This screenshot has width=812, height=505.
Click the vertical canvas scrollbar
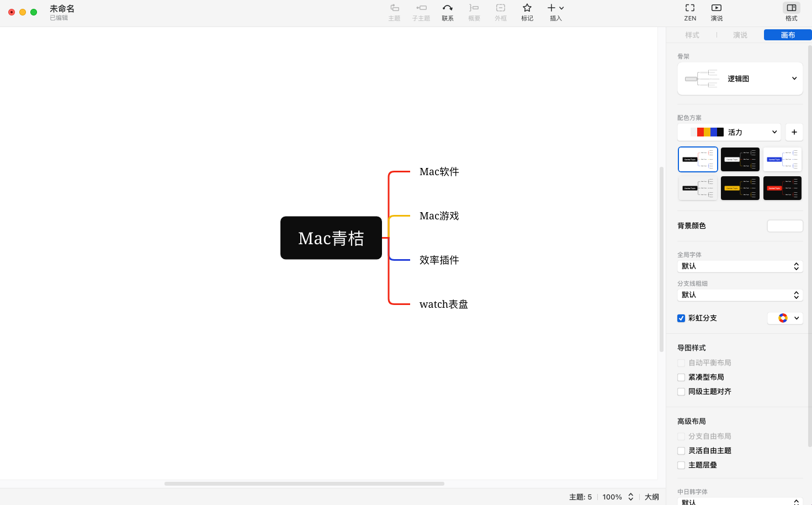(661, 259)
